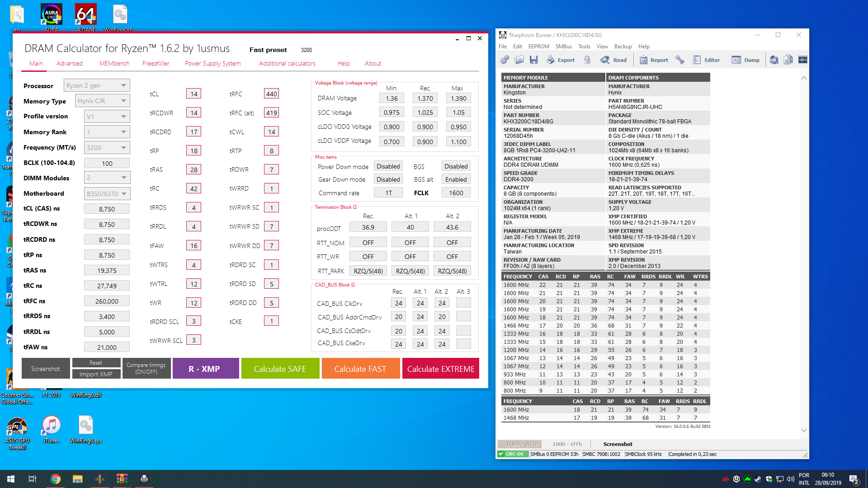Open the AURA desktop shortcut
Screen dimensions: 868x488
[51, 18]
